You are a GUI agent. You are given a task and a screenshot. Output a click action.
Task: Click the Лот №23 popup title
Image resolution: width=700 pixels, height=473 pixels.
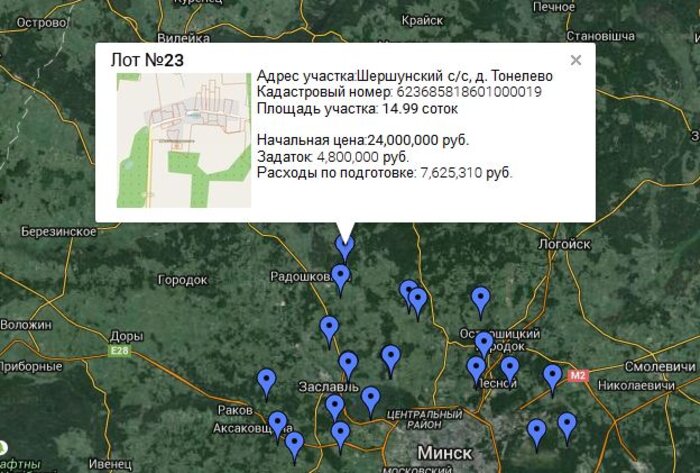pyautogui.click(x=147, y=61)
